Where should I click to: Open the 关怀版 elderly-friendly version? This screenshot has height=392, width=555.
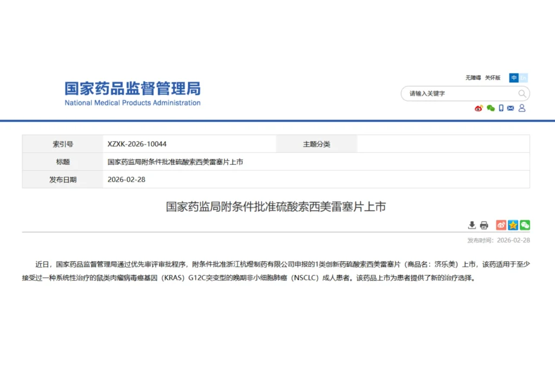coord(493,78)
